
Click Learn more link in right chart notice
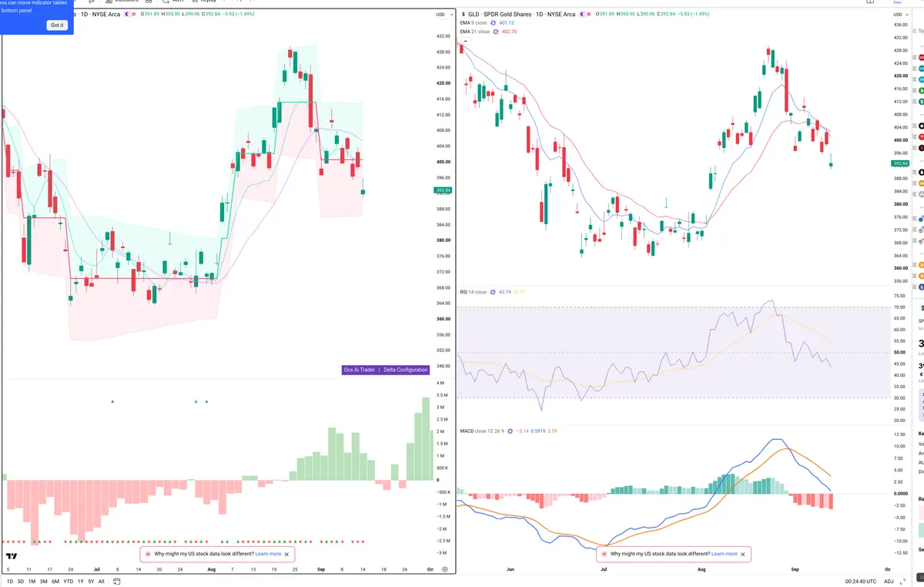pos(725,554)
